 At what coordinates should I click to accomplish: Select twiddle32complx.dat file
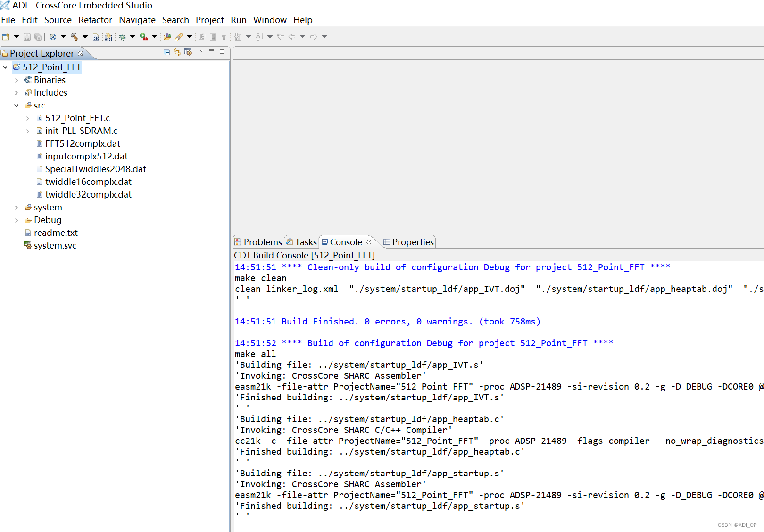[88, 194]
